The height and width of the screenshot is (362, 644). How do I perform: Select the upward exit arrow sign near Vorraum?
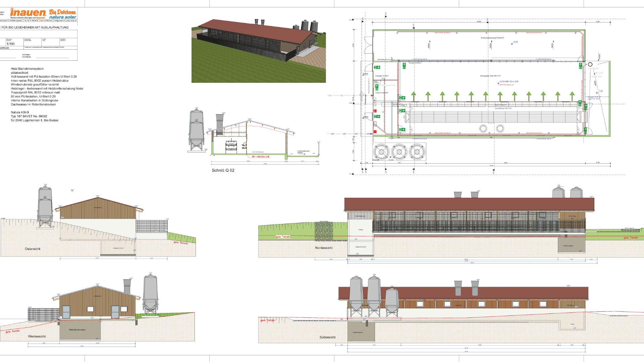pos(377,87)
